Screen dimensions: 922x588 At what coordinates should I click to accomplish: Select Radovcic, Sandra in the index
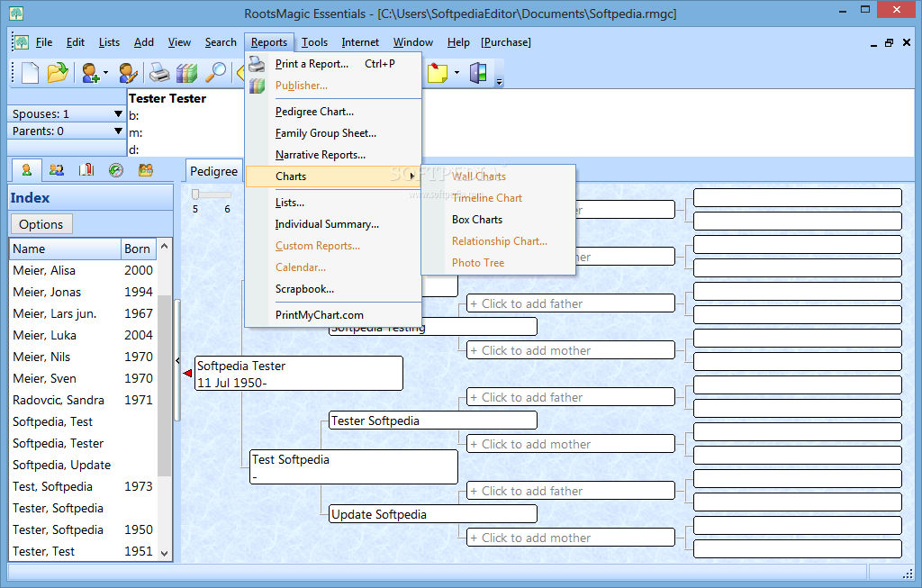[83, 400]
